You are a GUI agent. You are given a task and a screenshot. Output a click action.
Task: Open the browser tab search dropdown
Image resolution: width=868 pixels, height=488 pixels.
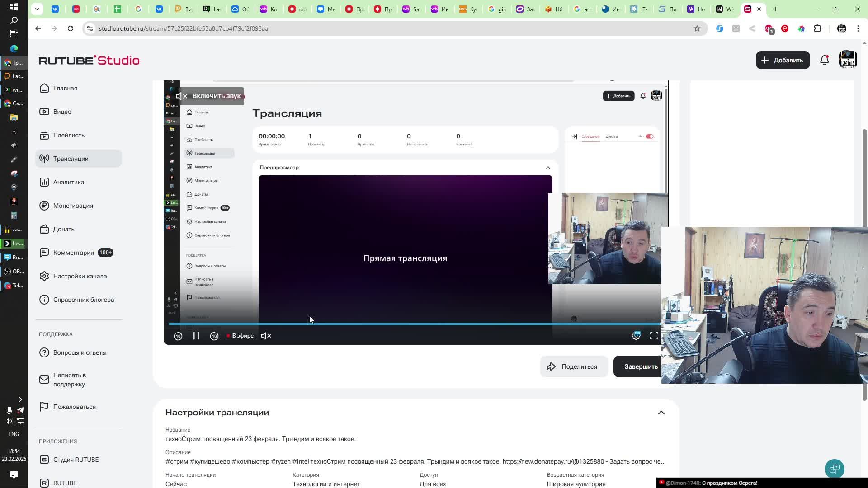[x=37, y=9]
